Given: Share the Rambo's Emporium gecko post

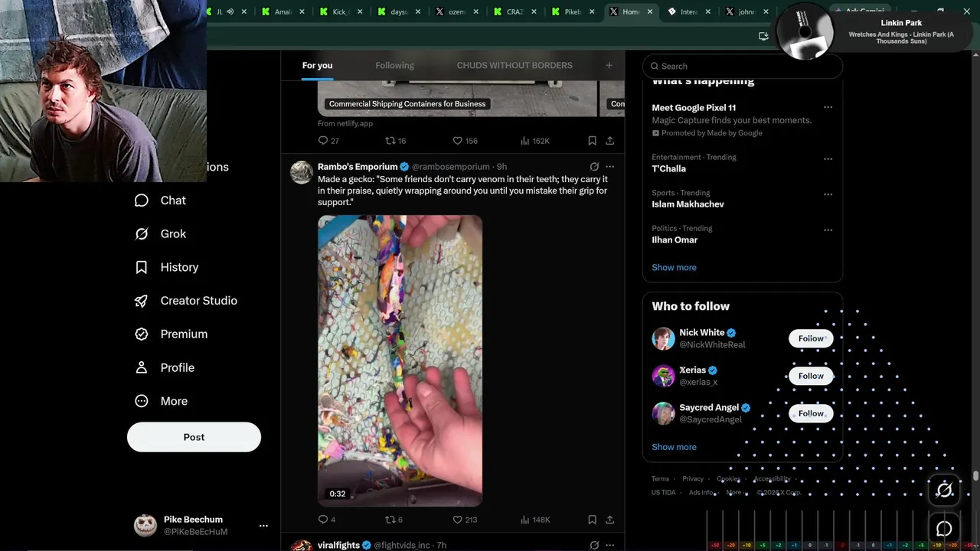Looking at the screenshot, I should point(610,520).
